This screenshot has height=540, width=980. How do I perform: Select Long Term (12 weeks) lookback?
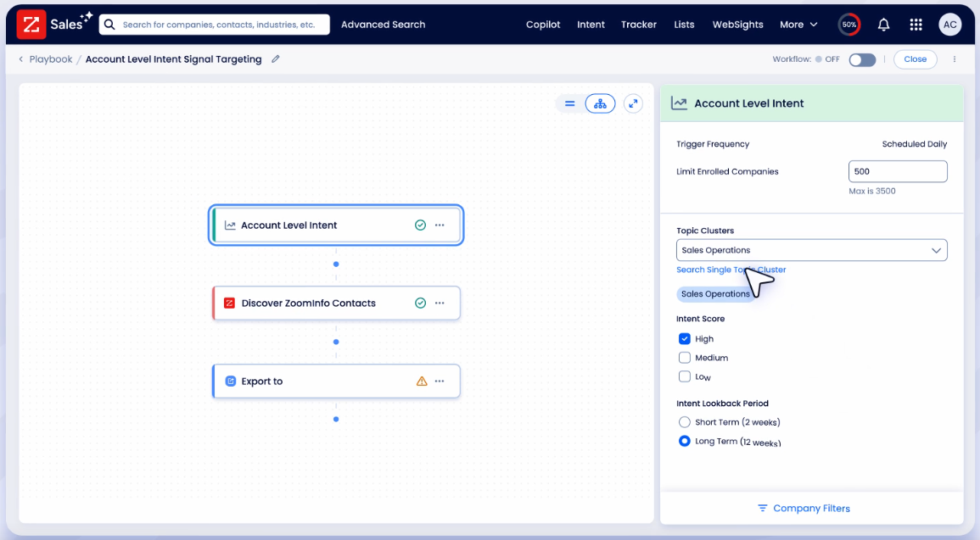point(685,441)
